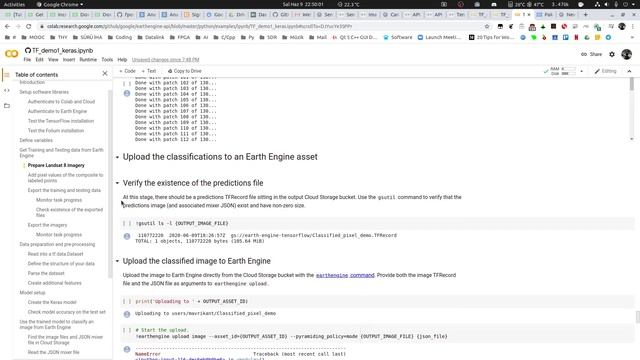Open the Editing mode dropdown

pyautogui.click(x=605, y=71)
